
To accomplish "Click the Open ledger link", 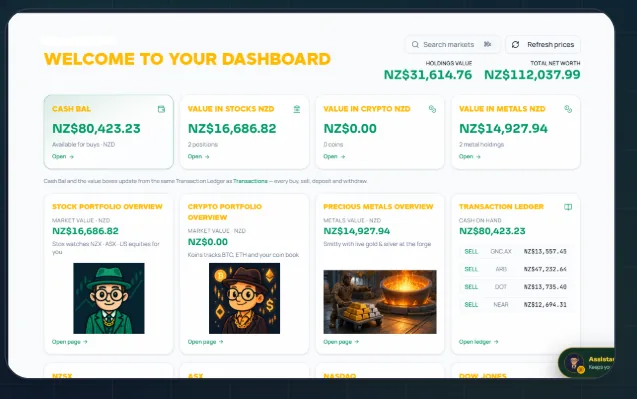I will (x=479, y=342).
